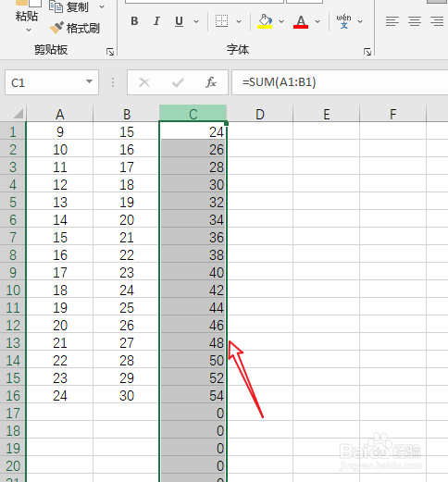Click the 粘贴 paste button
448x482 pixels.
coord(27,12)
